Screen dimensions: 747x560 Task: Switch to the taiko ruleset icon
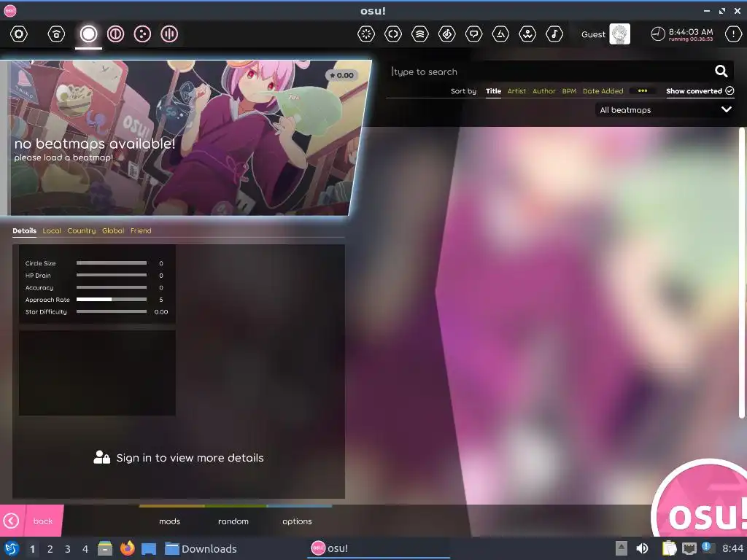(x=115, y=34)
